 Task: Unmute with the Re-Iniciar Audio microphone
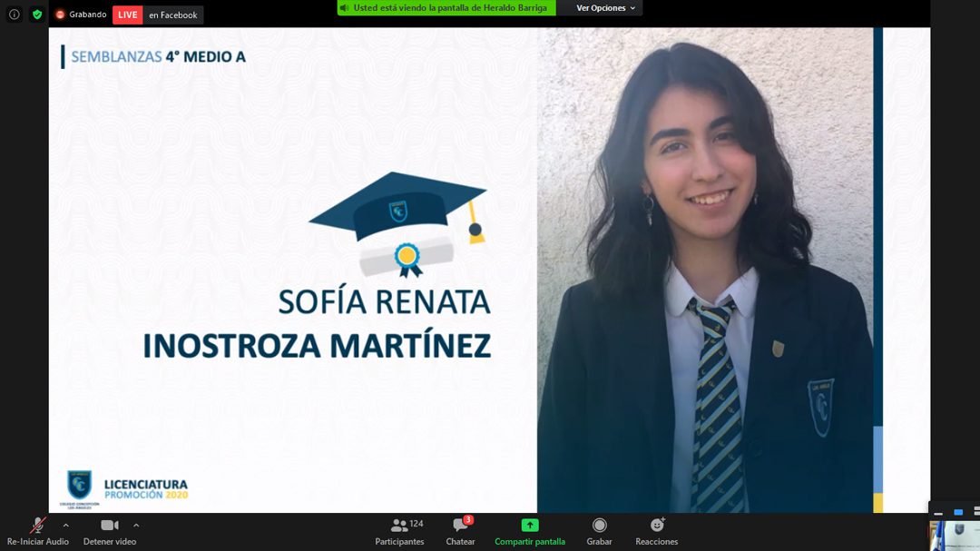click(38, 526)
